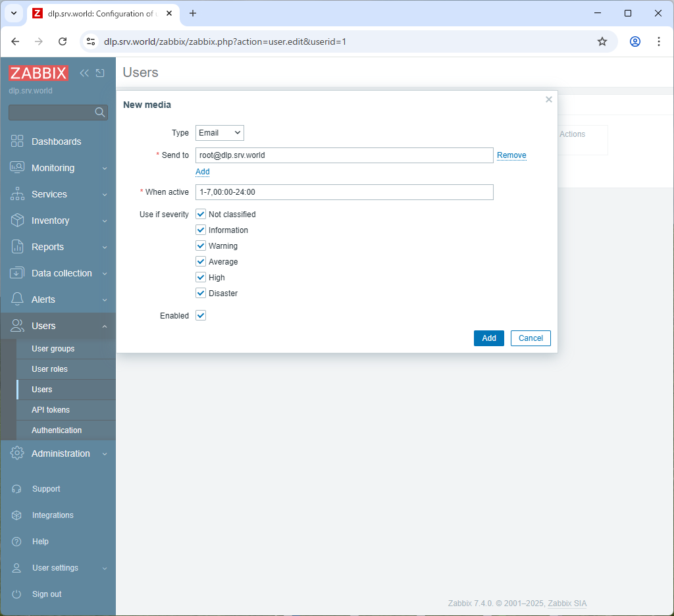
Task: Click the When active period field
Action: (x=344, y=192)
